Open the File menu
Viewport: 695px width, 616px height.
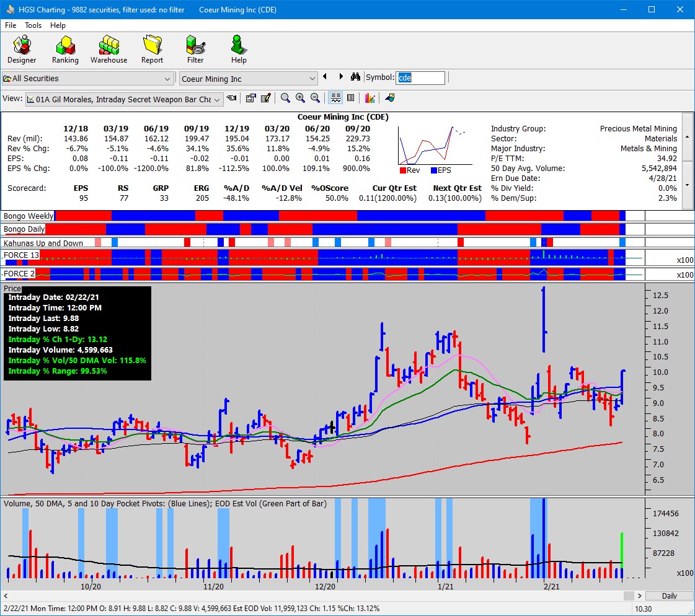pyautogui.click(x=10, y=25)
